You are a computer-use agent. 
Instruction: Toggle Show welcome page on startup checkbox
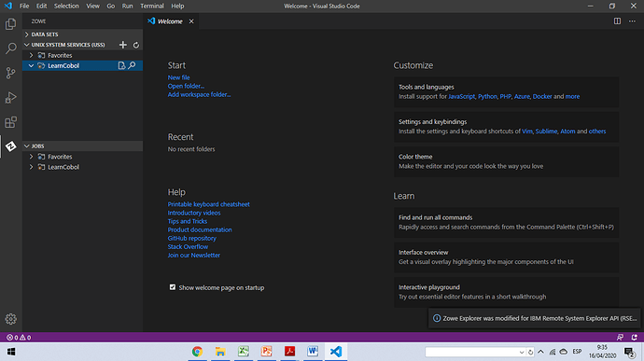[x=173, y=287]
